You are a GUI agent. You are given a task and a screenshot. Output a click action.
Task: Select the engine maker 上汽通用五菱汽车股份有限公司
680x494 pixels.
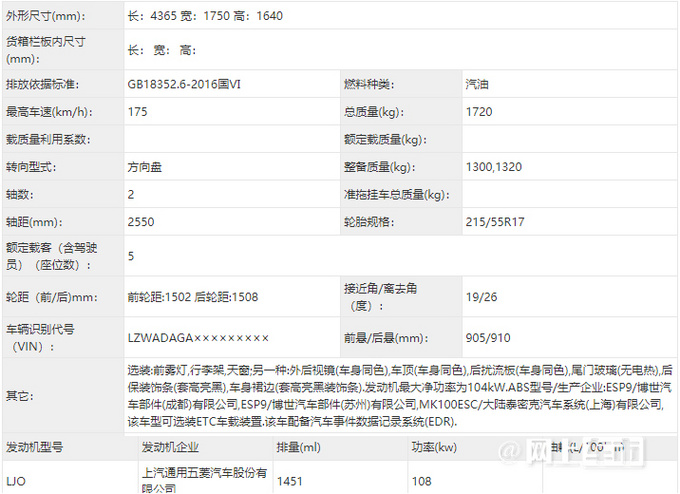(x=204, y=481)
